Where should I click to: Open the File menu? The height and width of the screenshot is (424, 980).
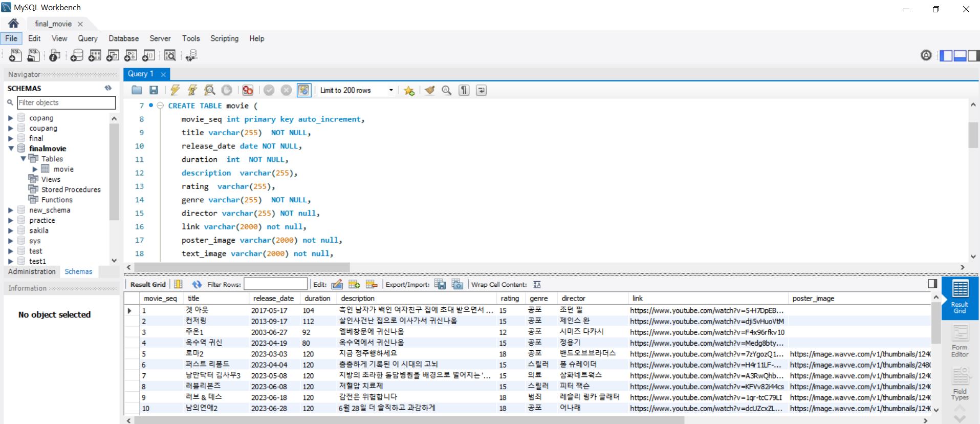pos(11,38)
